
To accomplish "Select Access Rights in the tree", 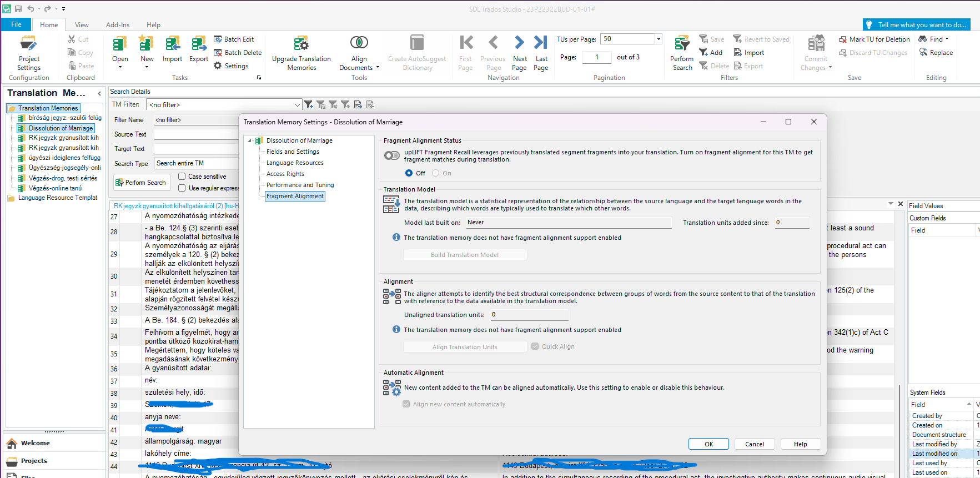I will tap(285, 174).
